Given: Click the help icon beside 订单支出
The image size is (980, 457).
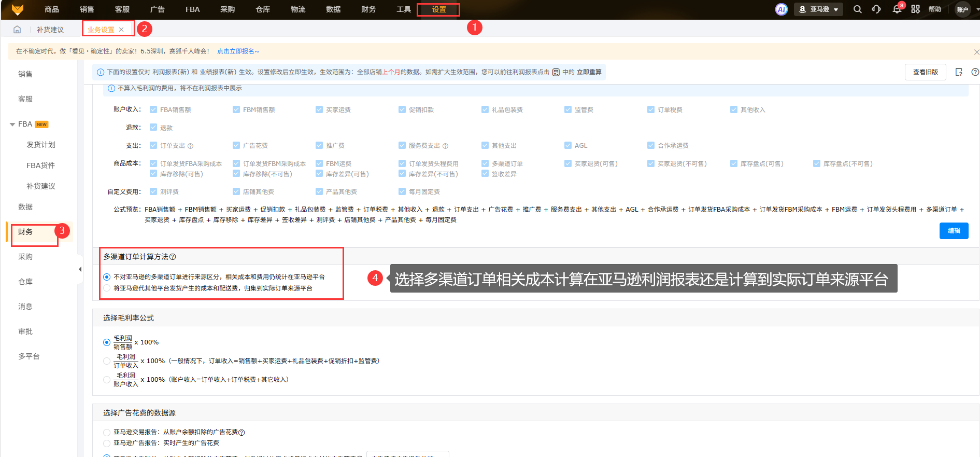Looking at the screenshot, I should pos(190,146).
